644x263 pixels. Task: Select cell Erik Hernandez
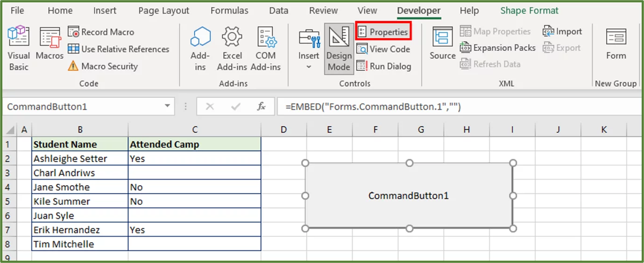80,230
